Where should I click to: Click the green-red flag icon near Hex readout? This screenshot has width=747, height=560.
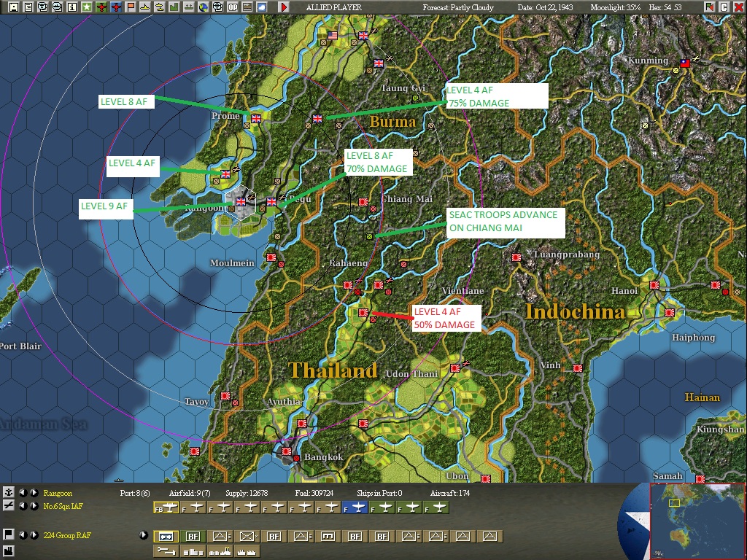[x=710, y=7]
